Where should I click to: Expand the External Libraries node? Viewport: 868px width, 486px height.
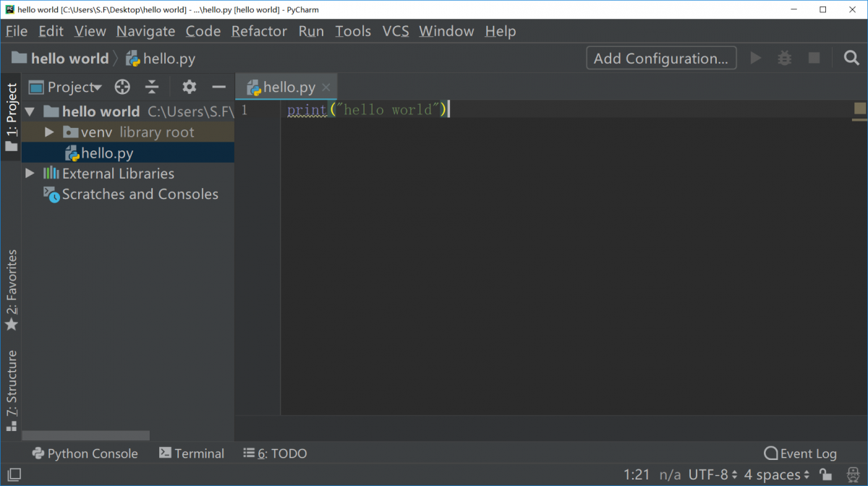[x=30, y=174]
